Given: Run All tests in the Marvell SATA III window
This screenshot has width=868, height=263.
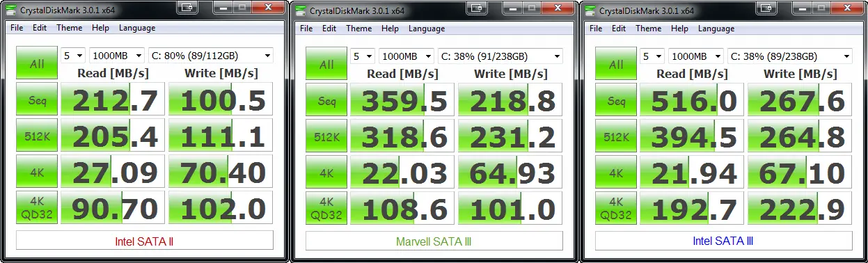Looking at the screenshot, I should point(326,63).
